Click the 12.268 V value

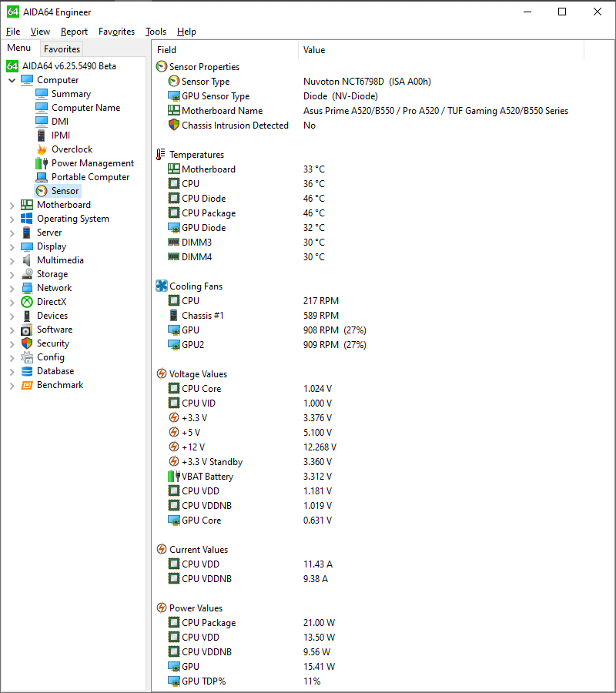click(x=320, y=447)
